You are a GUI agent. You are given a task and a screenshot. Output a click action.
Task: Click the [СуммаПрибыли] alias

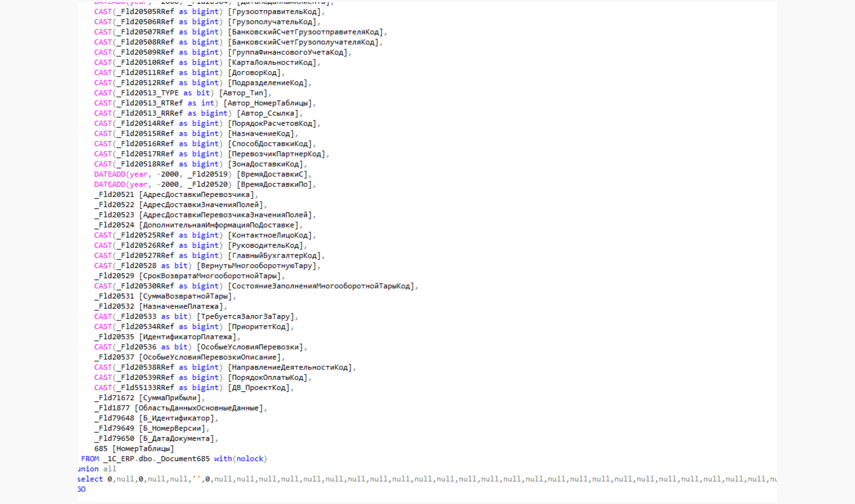170,398
